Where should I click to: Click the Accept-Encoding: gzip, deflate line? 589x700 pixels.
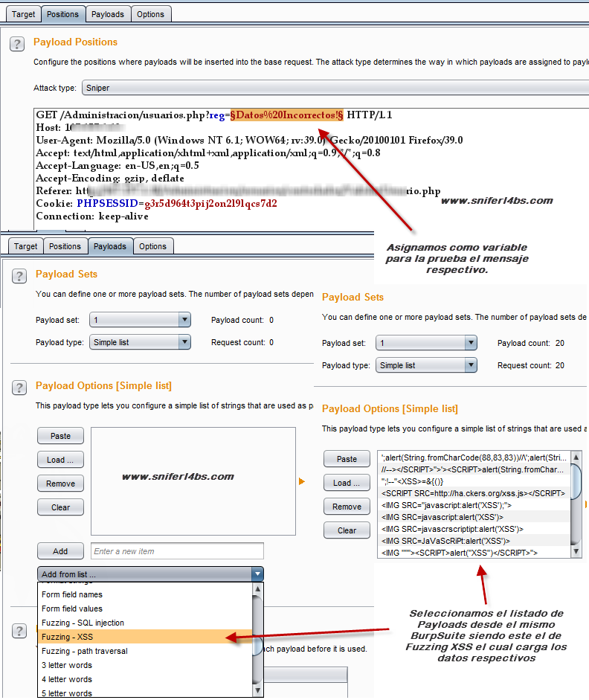(x=110, y=178)
